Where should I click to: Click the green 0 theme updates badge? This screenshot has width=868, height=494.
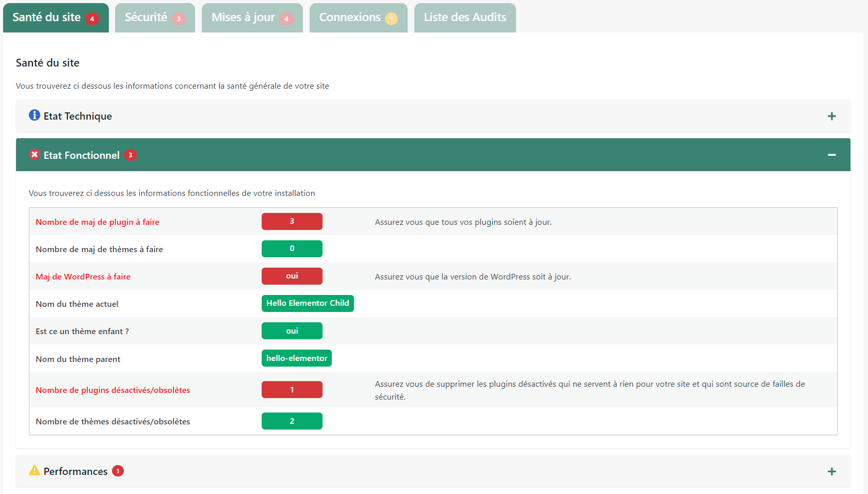(292, 249)
